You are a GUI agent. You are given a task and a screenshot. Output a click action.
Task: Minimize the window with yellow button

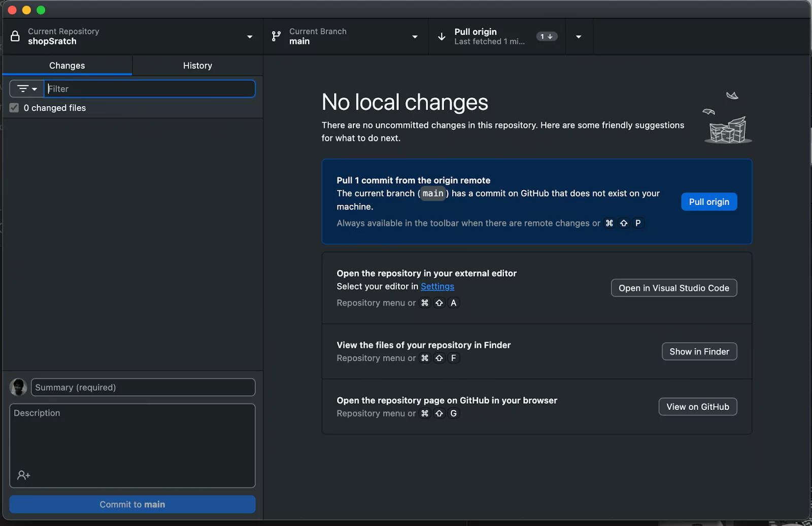(x=27, y=10)
